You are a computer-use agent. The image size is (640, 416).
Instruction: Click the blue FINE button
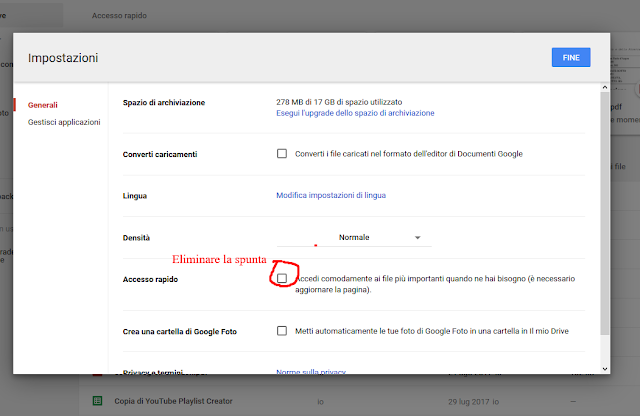571,58
